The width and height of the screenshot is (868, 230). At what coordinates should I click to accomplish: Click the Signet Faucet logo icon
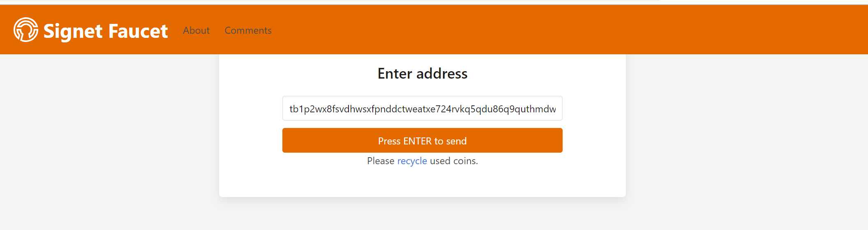tap(25, 30)
